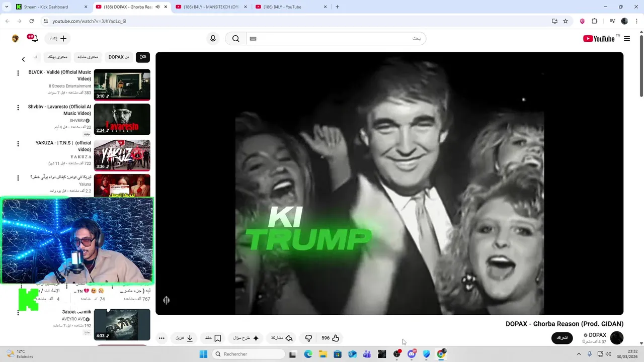Open File Explorer from the taskbar

click(x=323, y=354)
